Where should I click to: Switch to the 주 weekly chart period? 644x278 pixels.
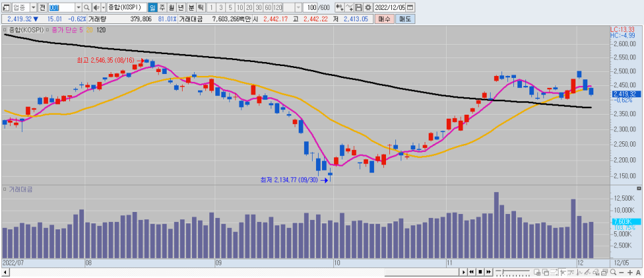tap(162, 7)
